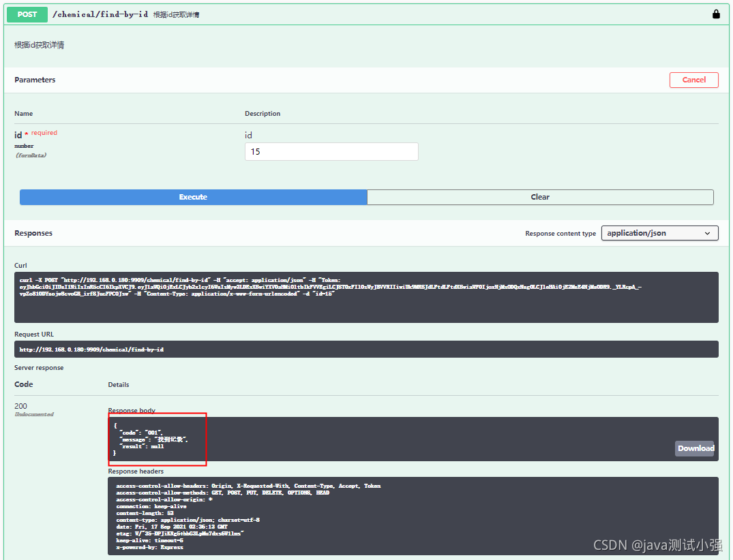Image resolution: width=733 pixels, height=560 pixels.
Task: Click the Responses section heading
Action: pos(33,233)
